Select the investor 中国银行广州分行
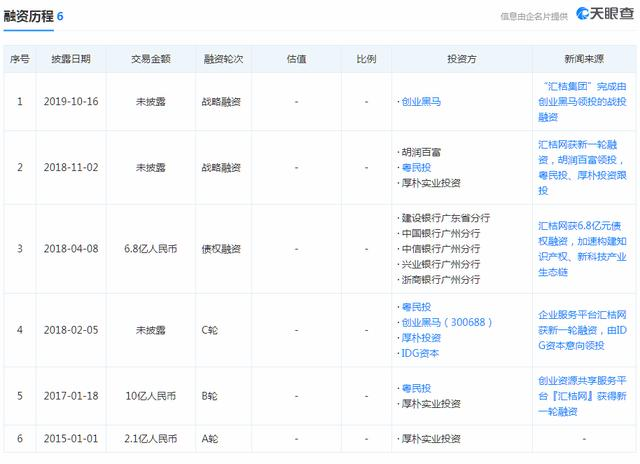640x464 pixels. click(440, 233)
